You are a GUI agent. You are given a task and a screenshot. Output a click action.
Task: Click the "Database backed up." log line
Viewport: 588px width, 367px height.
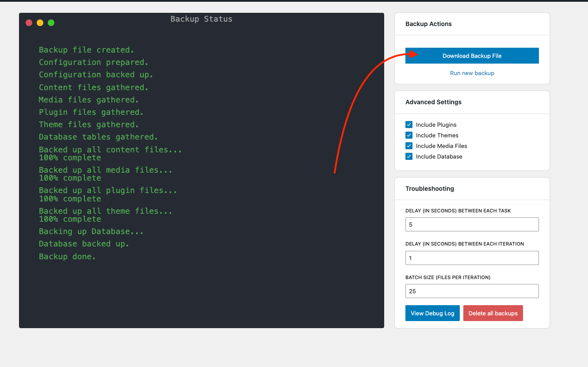84,244
